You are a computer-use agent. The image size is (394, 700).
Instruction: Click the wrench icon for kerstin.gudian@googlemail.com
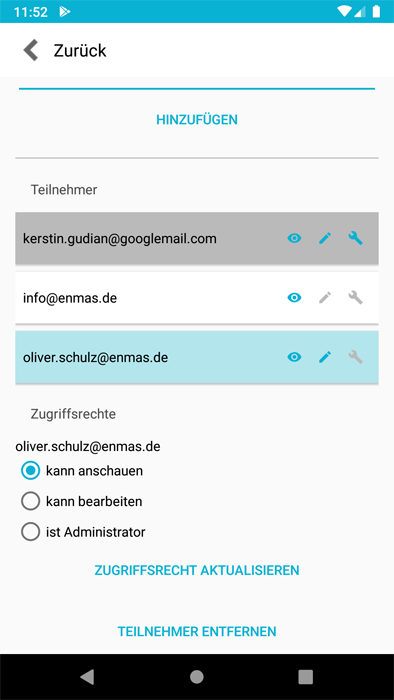point(356,239)
